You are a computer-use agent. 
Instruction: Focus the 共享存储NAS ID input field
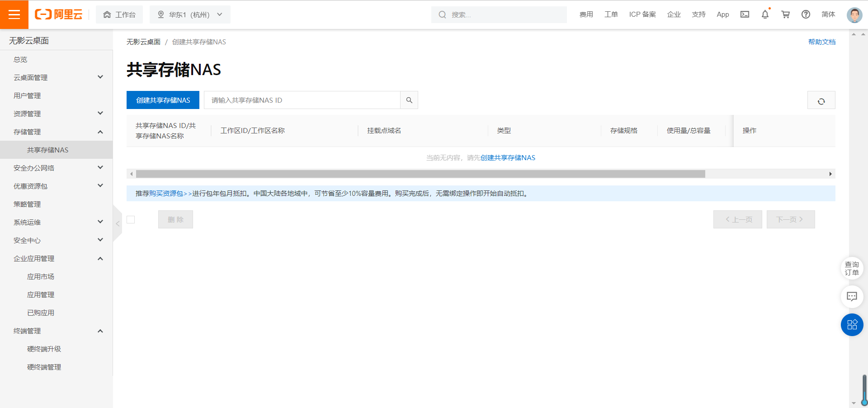click(x=302, y=100)
